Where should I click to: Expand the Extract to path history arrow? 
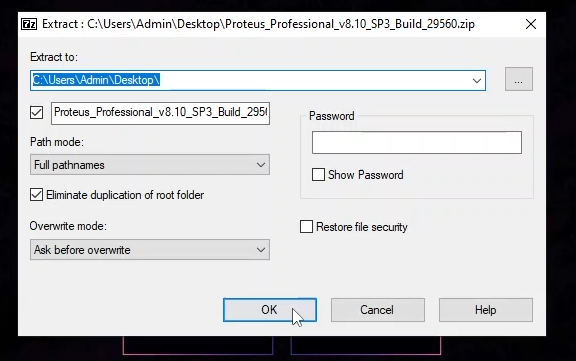tap(476, 80)
